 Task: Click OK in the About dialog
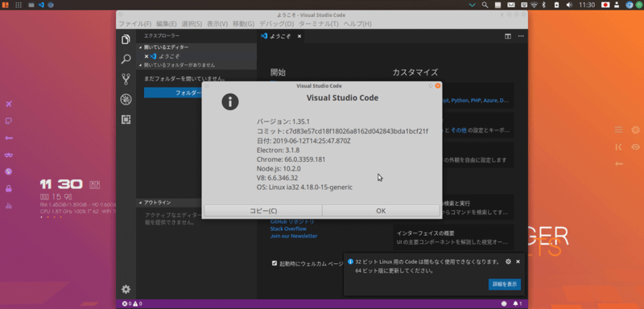coord(381,211)
